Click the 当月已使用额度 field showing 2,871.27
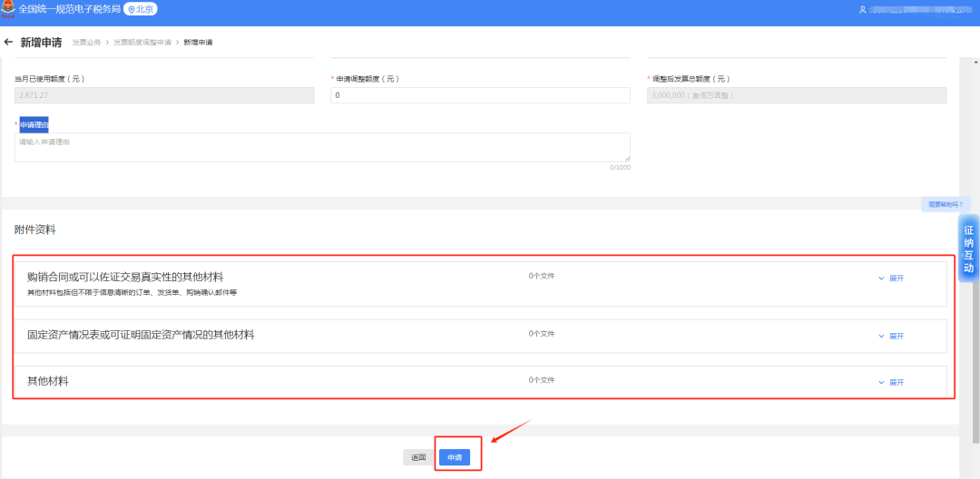The image size is (980, 479). pyautogui.click(x=163, y=95)
